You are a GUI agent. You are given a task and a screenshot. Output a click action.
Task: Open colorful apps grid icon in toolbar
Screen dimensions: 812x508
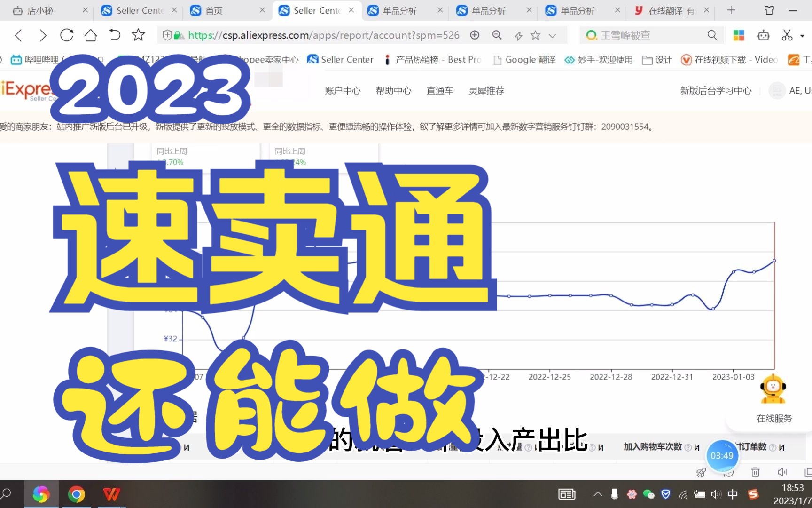point(739,35)
